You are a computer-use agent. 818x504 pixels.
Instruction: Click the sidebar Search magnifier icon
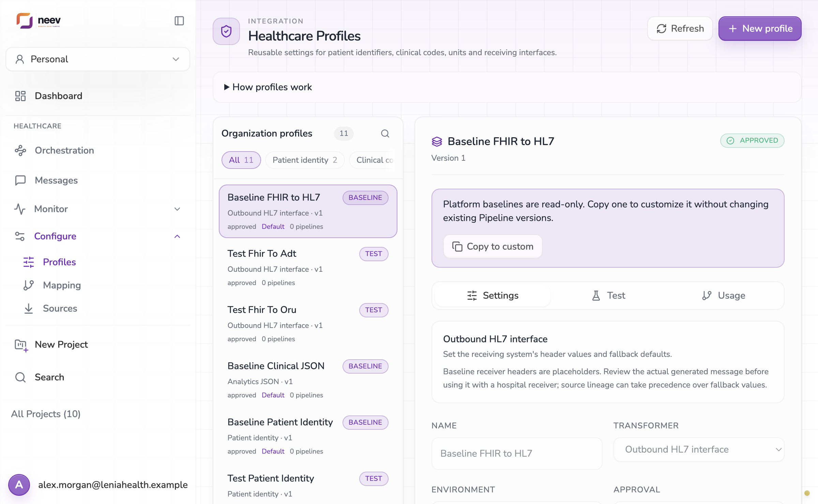(20, 377)
